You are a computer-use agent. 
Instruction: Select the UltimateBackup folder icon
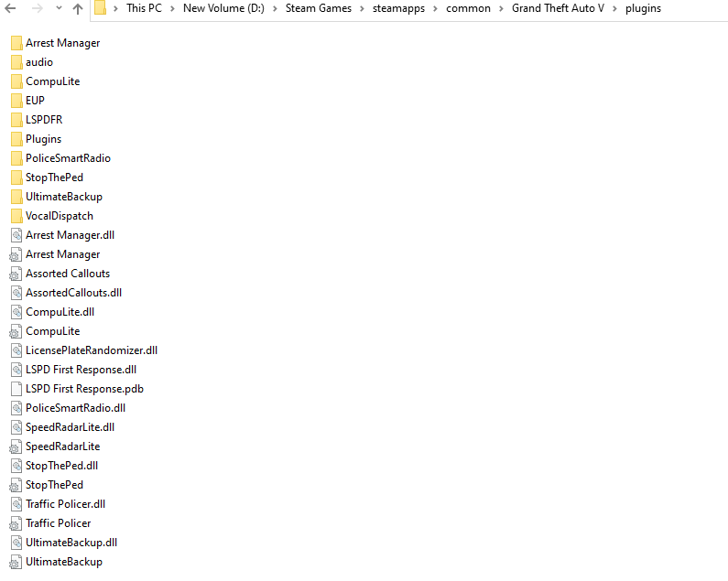click(16, 197)
